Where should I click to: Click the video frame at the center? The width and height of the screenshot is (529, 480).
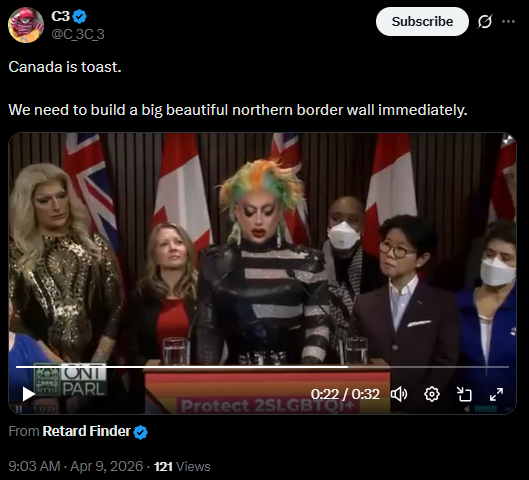click(262, 273)
